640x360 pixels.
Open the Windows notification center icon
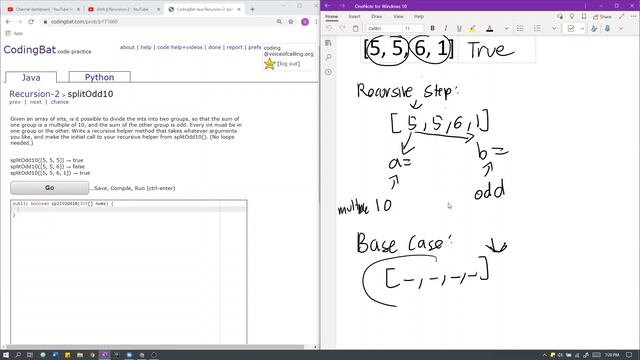[629, 355]
